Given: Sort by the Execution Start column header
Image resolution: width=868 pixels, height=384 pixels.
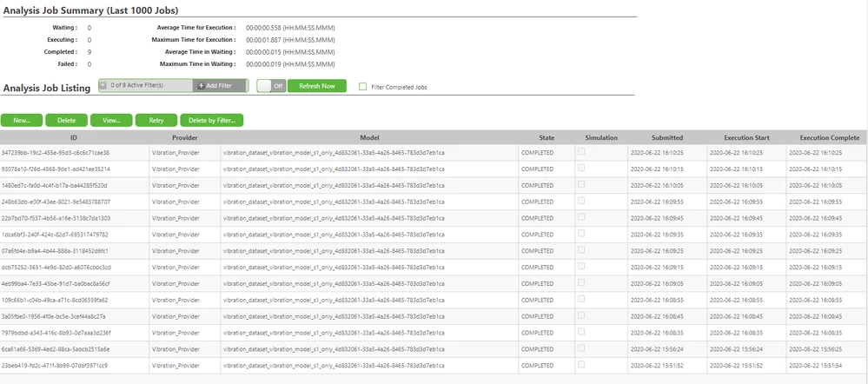Looking at the screenshot, I should tap(746, 138).
